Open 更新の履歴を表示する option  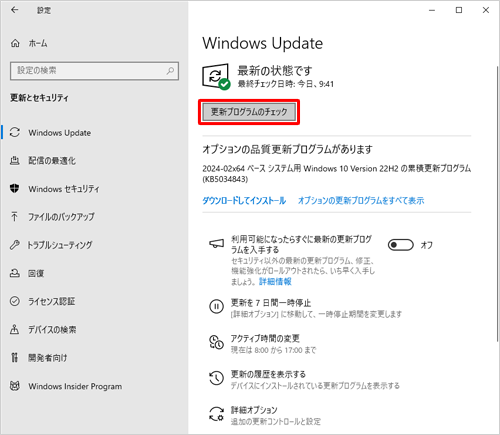click(268, 374)
